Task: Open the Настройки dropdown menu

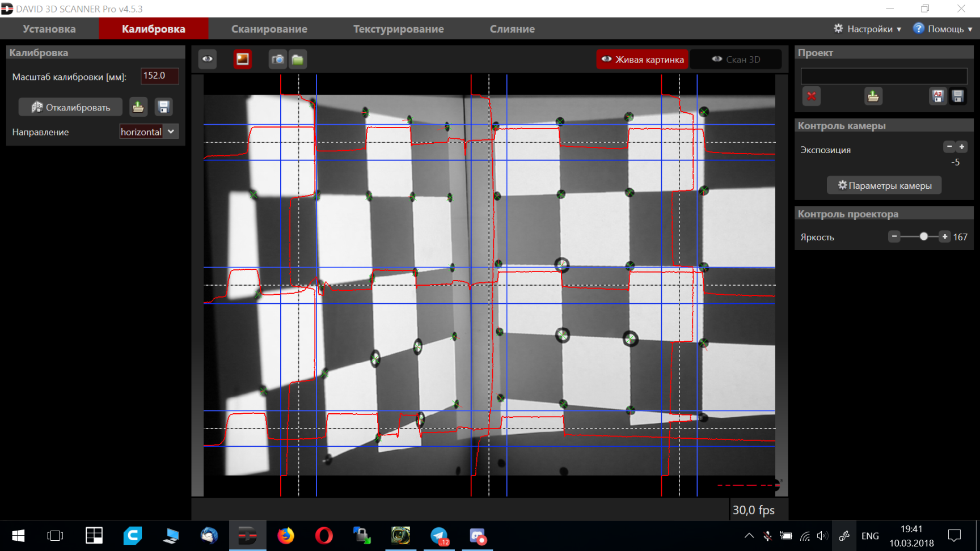Action: point(867,29)
